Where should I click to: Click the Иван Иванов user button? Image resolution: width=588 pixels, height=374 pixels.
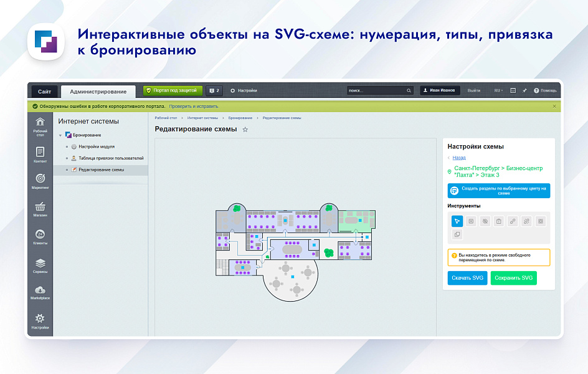coord(440,90)
